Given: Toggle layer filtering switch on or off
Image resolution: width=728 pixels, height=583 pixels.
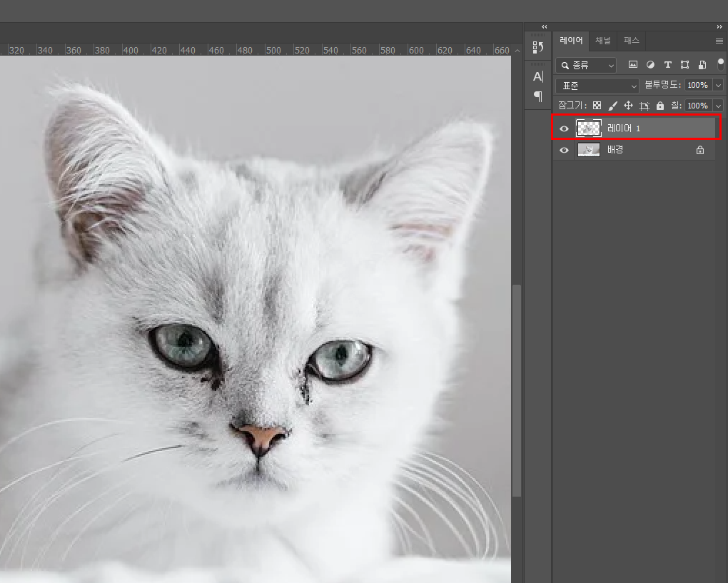Looking at the screenshot, I should point(721,64).
